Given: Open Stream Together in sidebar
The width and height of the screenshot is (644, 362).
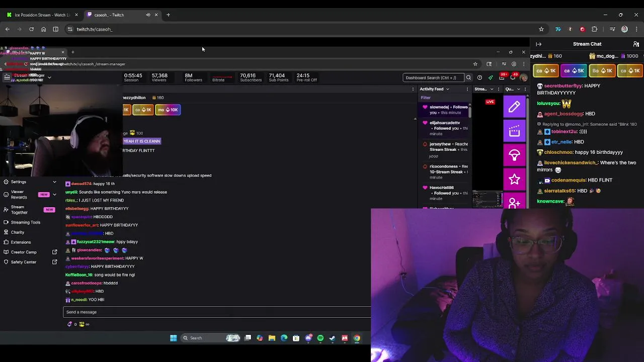Looking at the screenshot, I should pyautogui.click(x=30, y=209).
